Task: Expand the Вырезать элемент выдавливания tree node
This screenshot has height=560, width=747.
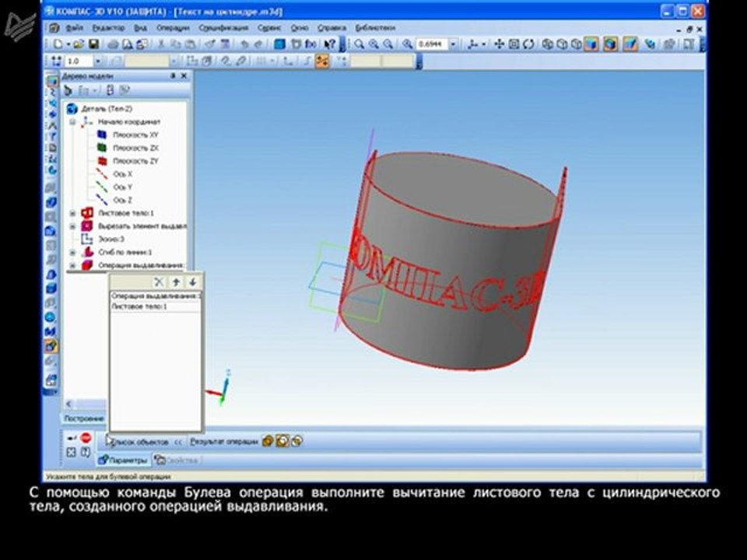Action: (72, 226)
